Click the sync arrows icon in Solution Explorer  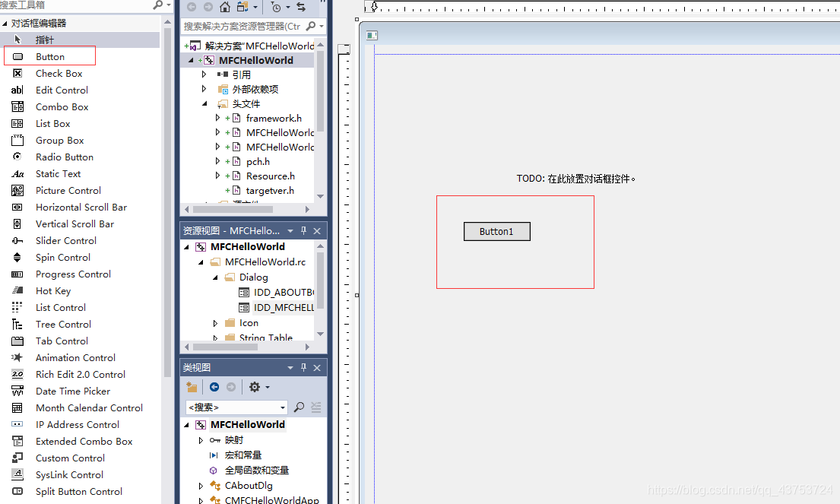click(301, 7)
